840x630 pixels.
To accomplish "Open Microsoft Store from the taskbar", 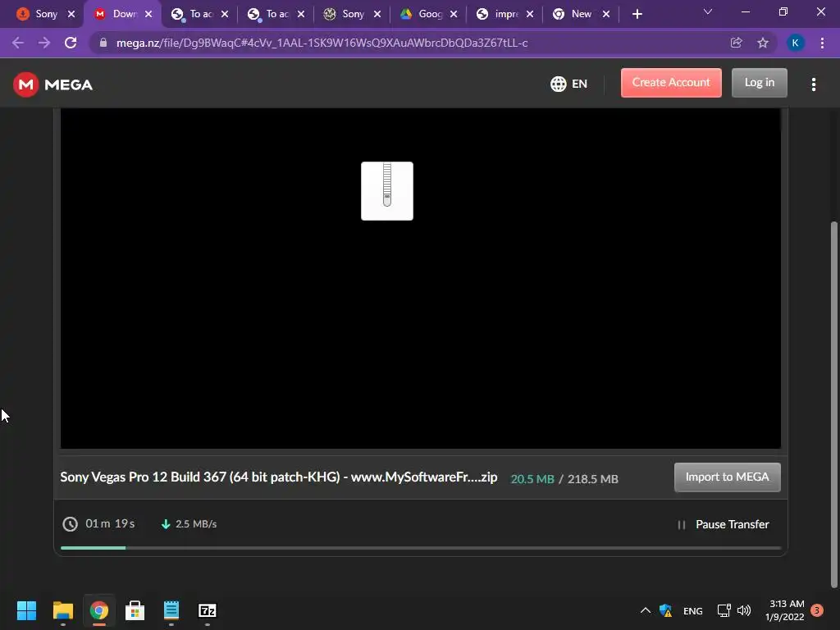I will pos(135,610).
